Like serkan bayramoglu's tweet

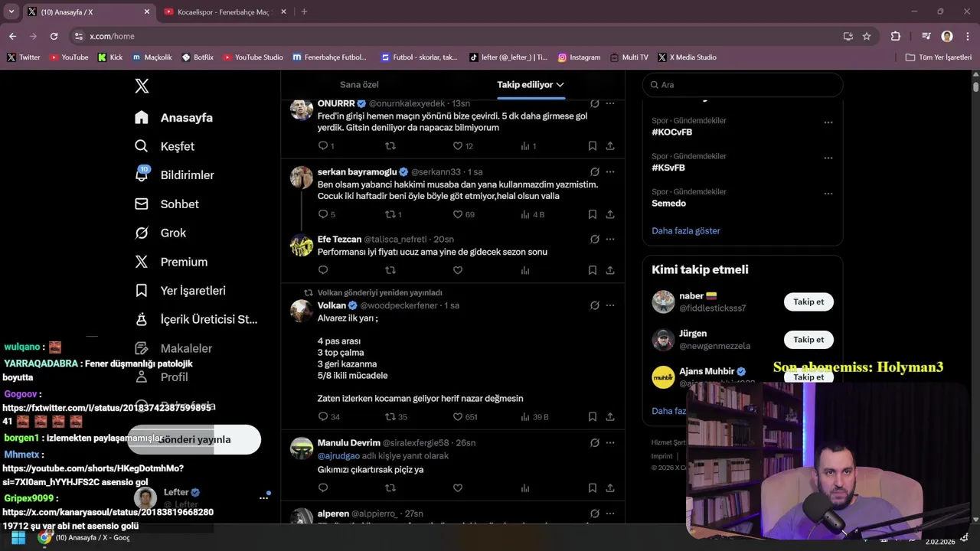[458, 214]
